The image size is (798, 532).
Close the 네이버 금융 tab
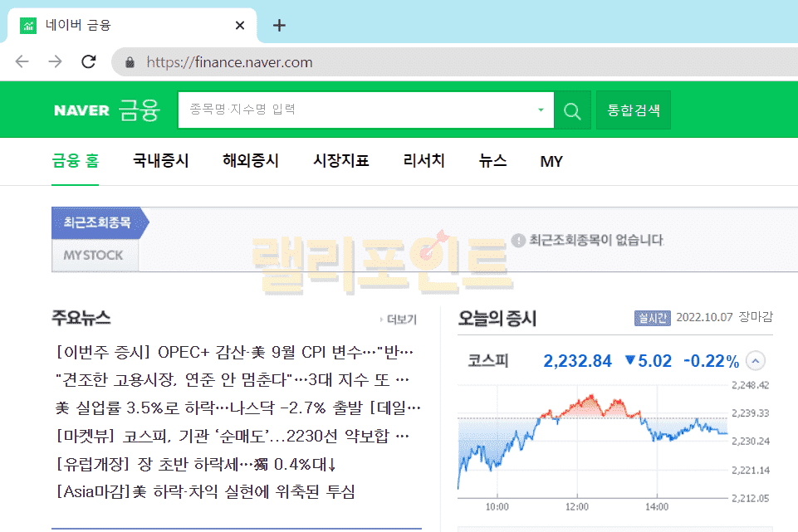click(x=240, y=25)
